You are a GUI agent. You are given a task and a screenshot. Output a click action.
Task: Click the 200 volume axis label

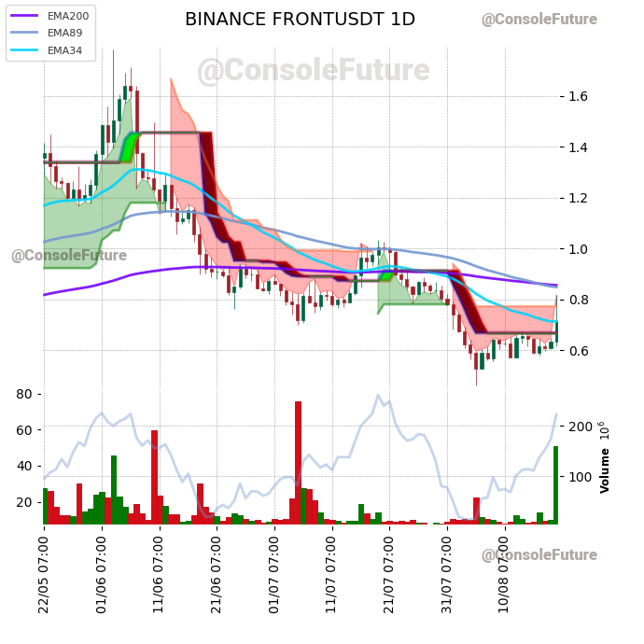pos(581,427)
